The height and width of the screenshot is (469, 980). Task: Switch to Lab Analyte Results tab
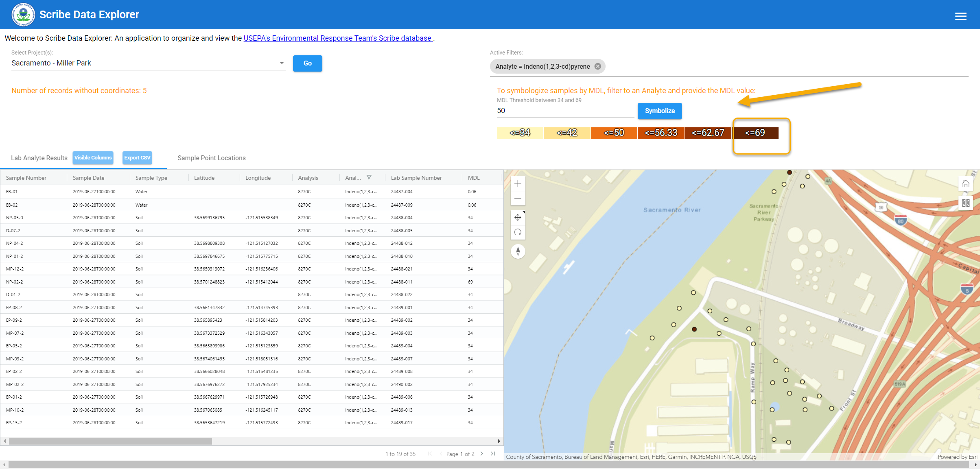pyautogui.click(x=39, y=158)
